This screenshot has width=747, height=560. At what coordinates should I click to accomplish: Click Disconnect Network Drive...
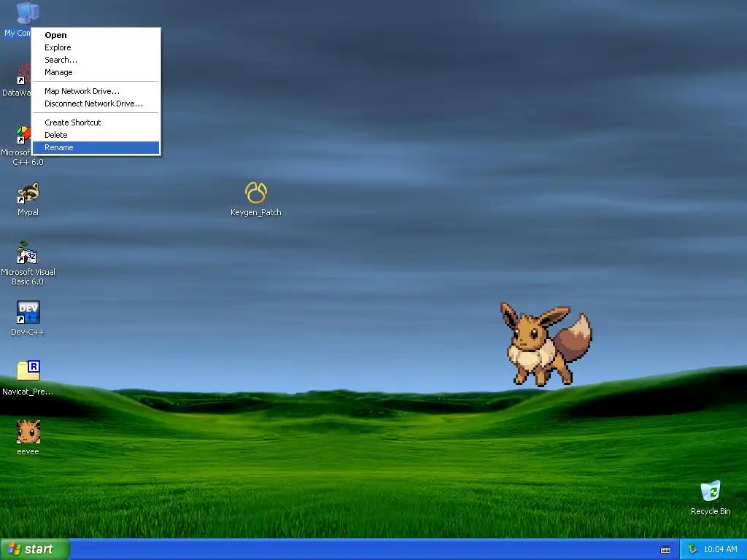[96, 104]
